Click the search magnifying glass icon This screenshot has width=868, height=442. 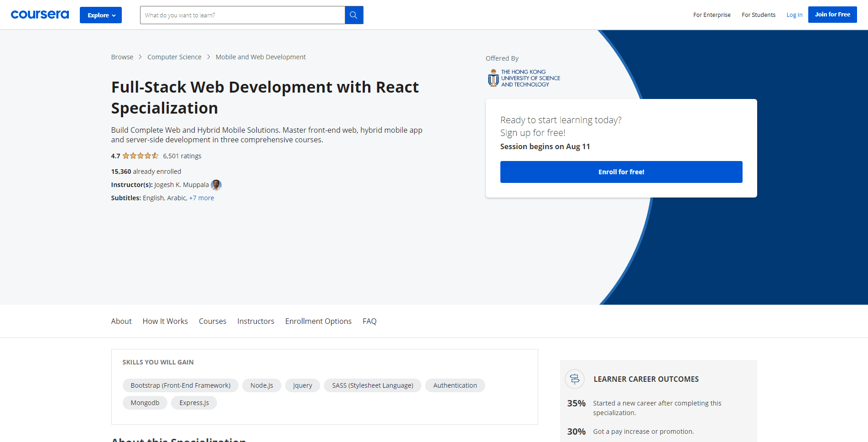pyautogui.click(x=353, y=15)
